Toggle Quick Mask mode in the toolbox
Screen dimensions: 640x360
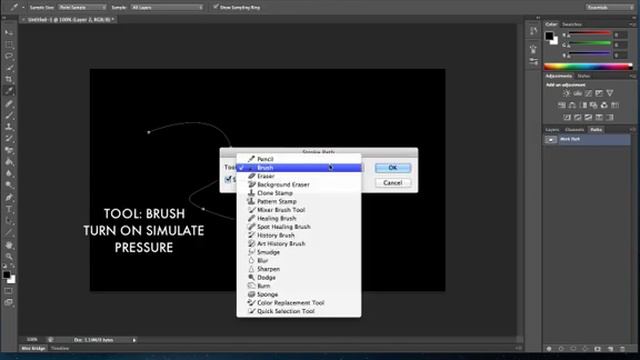pyautogui.click(x=9, y=291)
